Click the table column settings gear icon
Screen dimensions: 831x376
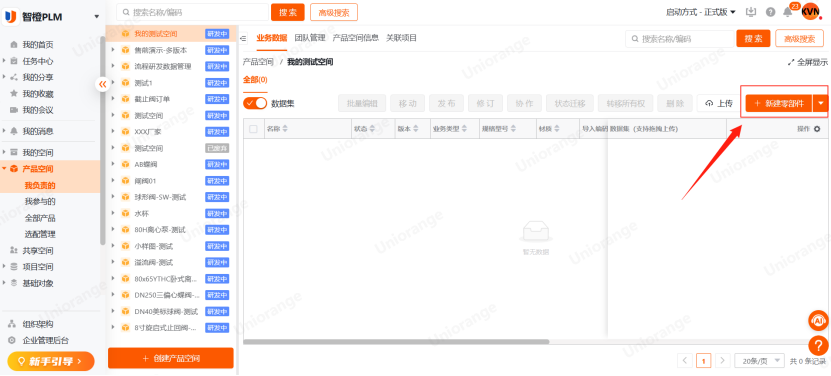[816, 128]
